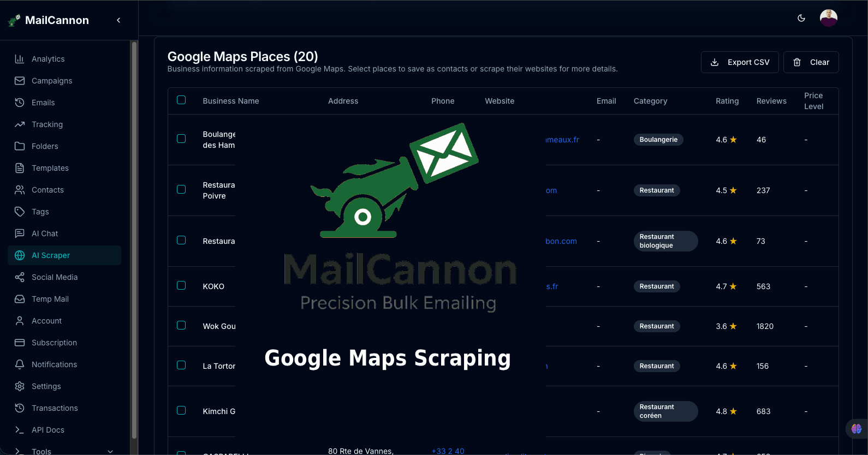Click the Account person icon

[20, 321]
